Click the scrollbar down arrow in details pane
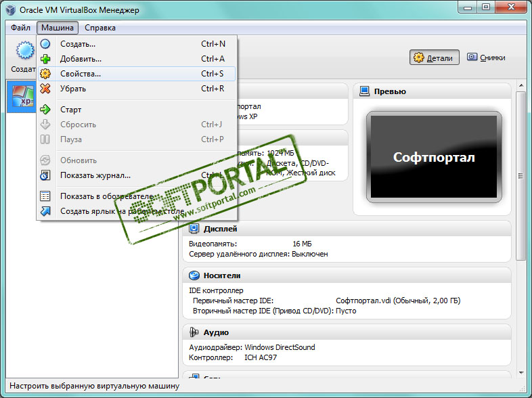Screen dimensions: 532x398 click(521, 373)
